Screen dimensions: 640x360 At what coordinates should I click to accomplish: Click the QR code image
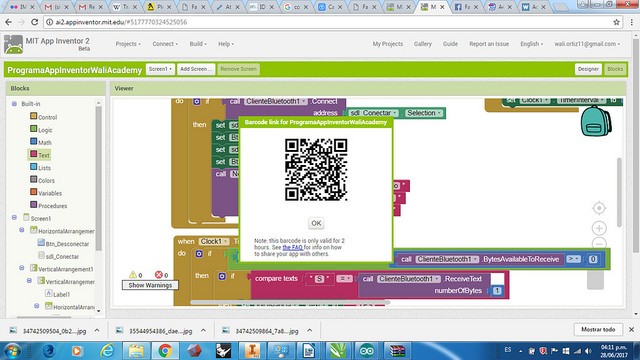[316, 169]
